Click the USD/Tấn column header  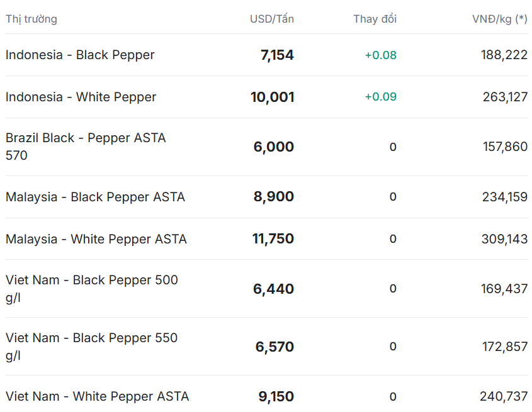pyautogui.click(x=272, y=19)
